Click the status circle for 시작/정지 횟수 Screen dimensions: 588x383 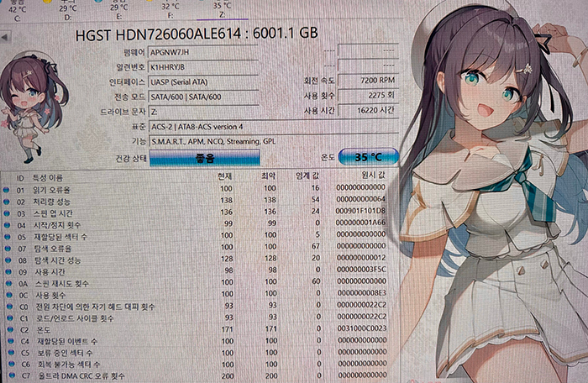pyautogui.click(x=7, y=225)
